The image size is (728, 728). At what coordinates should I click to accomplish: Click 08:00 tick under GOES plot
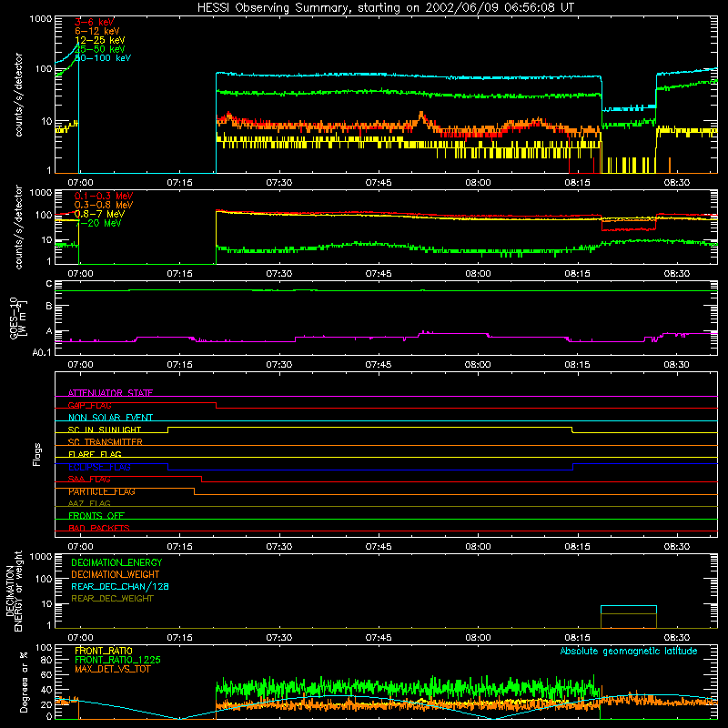478,365
